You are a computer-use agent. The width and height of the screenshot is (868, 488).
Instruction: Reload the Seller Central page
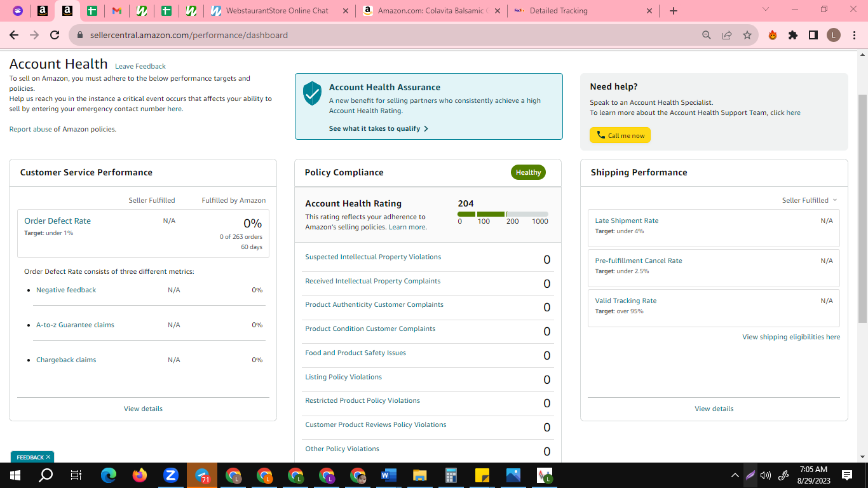click(55, 35)
